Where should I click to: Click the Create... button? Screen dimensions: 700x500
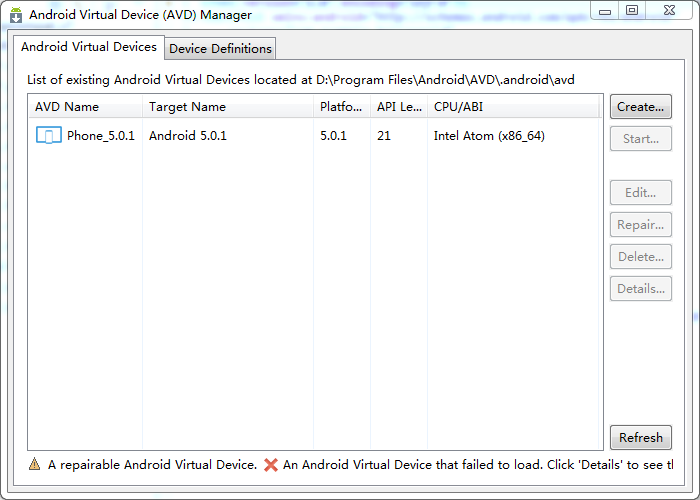pos(641,107)
